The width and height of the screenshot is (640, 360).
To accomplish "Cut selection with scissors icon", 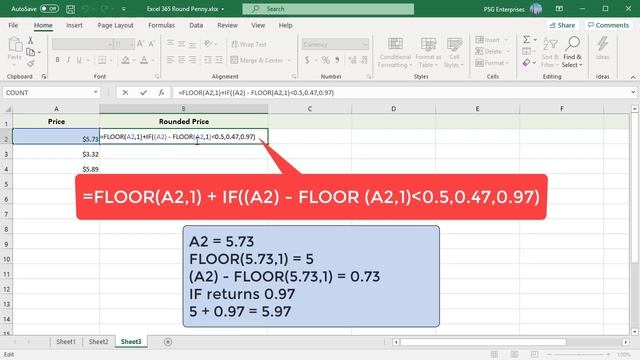I will point(30,40).
